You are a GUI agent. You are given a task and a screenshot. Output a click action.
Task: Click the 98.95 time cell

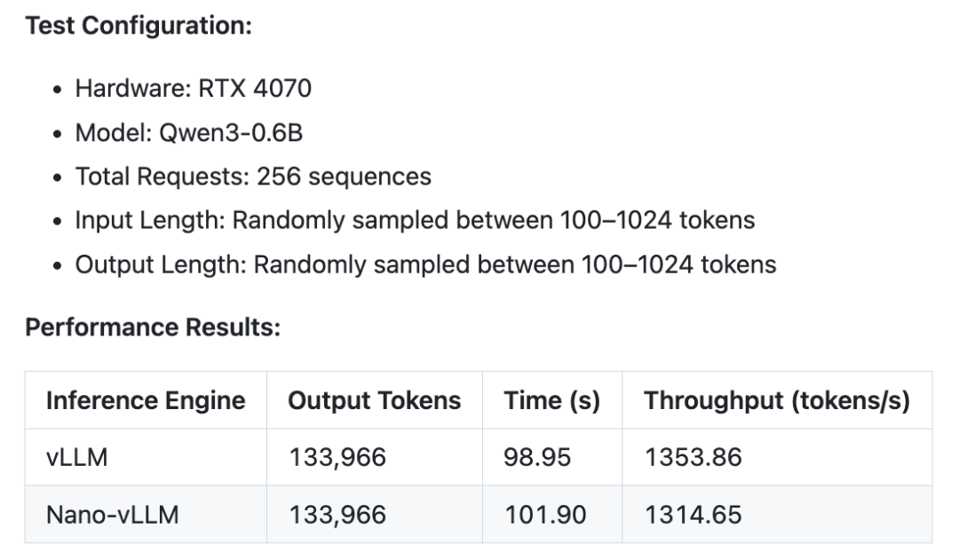click(552, 457)
